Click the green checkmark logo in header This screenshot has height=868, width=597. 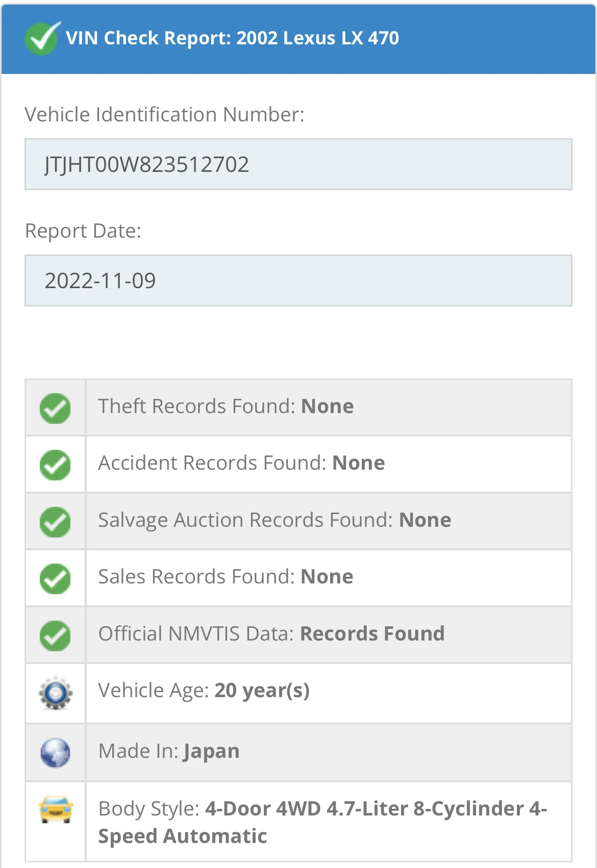(x=42, y=38)
